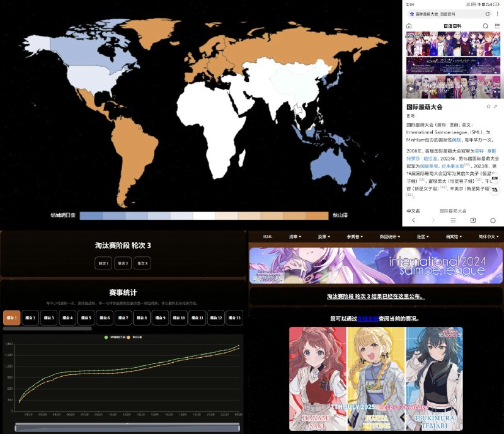Click the blue-to-orange map color legend bar
The height and width of the screenshot is (434, 504).
[x=204, y=215]
